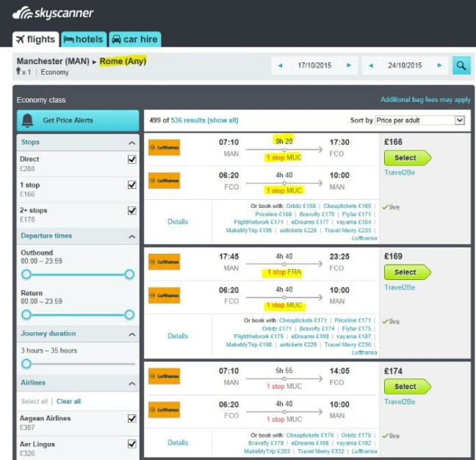The width and height of the screenshot is (476, 460).
Task: Click the return date field 24/10/2015
Action: [405, 65]
